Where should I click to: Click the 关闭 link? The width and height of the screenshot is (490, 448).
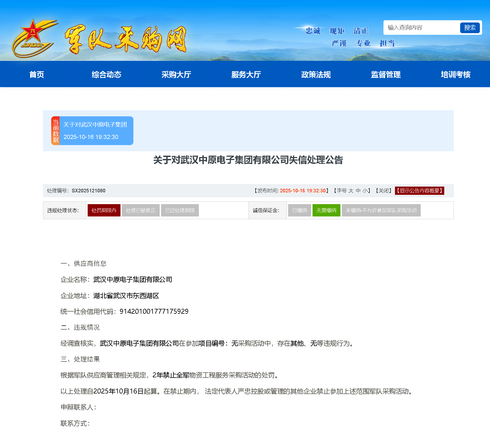pyautogui.click(x=383, y=191)
